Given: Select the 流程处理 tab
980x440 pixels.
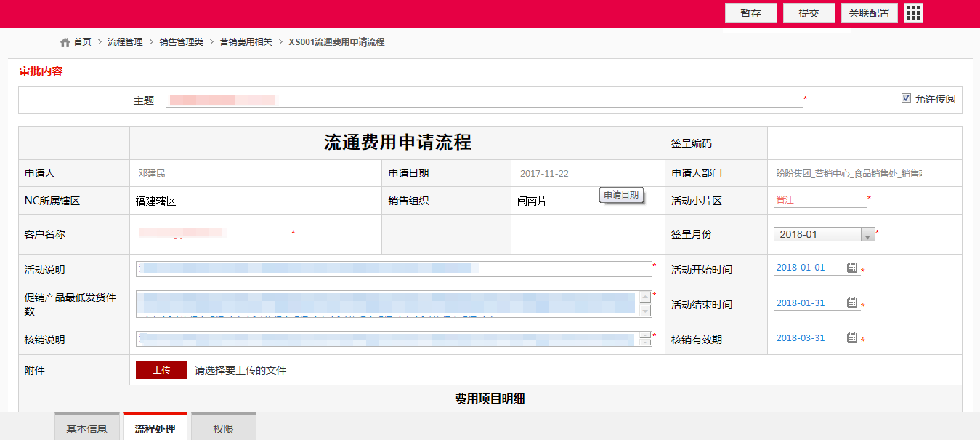Looking at the screenshot, I should tap(155, 429).
